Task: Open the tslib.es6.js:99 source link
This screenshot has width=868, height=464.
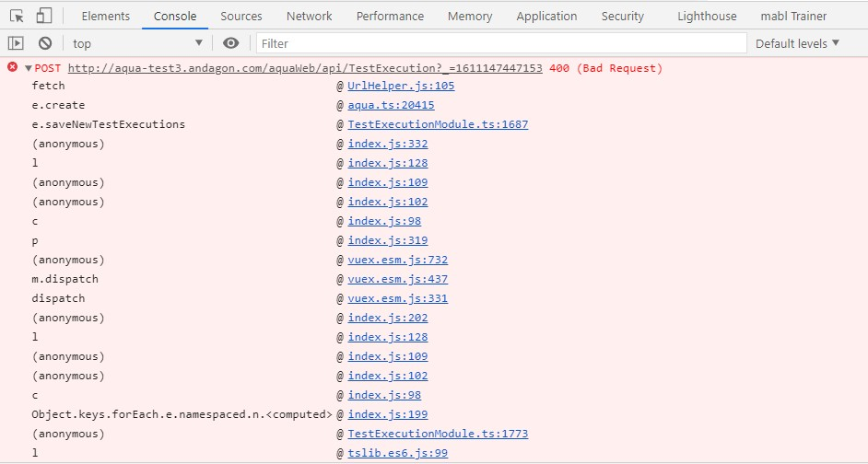Action: (397, 453)
